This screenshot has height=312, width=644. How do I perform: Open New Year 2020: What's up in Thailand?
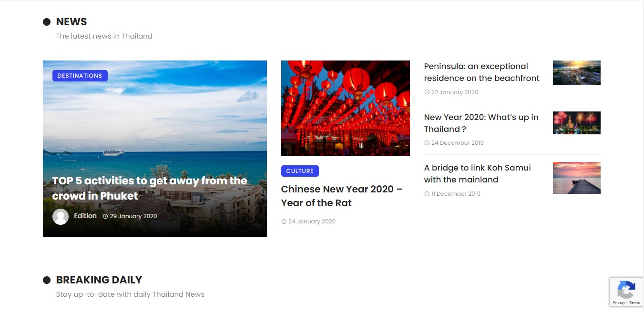tap(481, 123)
